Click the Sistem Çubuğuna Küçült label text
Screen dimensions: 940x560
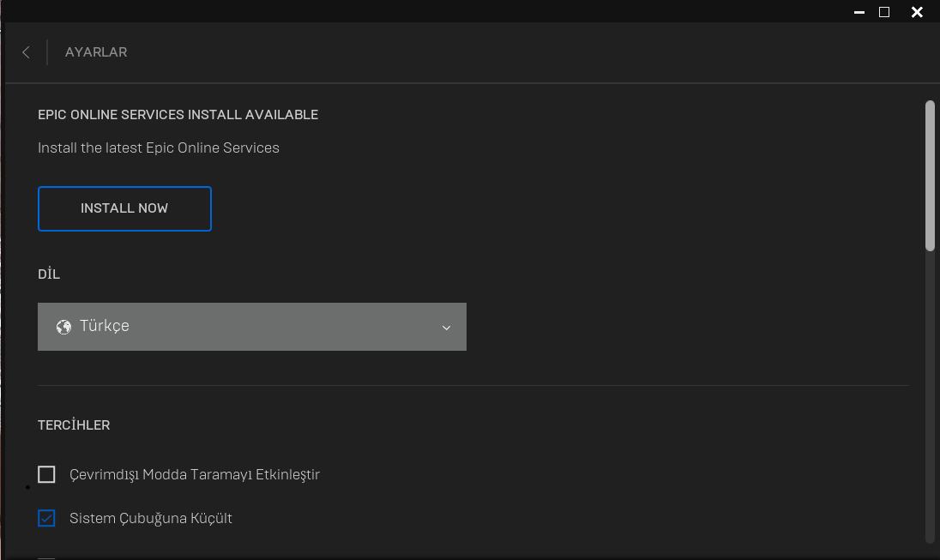tap(151, 518)
